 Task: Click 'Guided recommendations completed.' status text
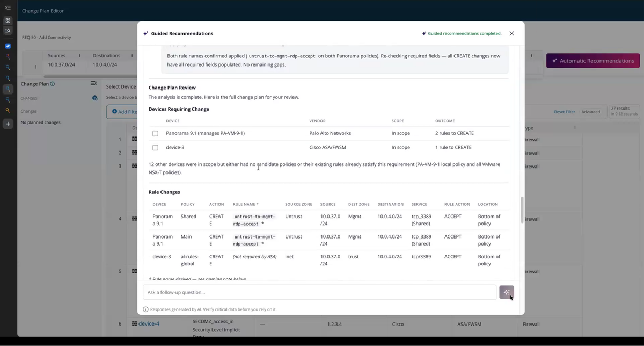click(464, 33)
